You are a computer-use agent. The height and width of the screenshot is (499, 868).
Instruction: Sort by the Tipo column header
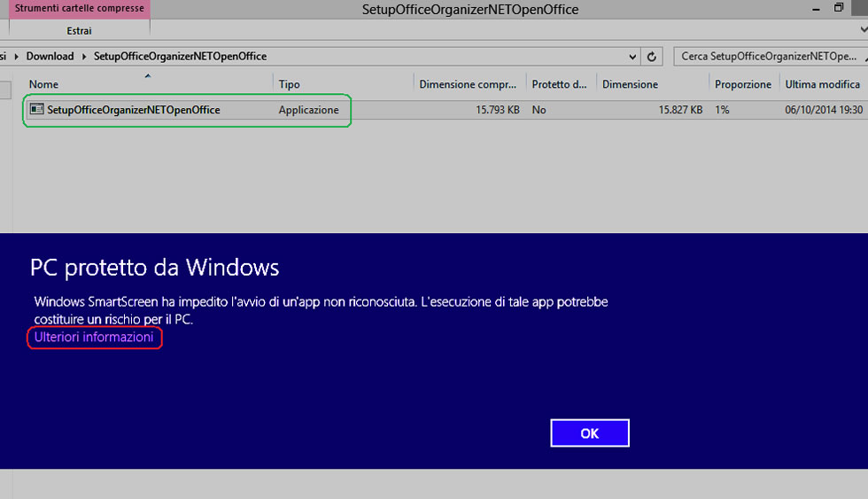(289, 84)
